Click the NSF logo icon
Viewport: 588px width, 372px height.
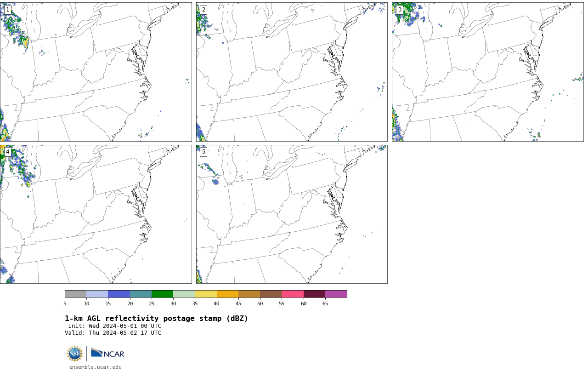tap(75, 354)
